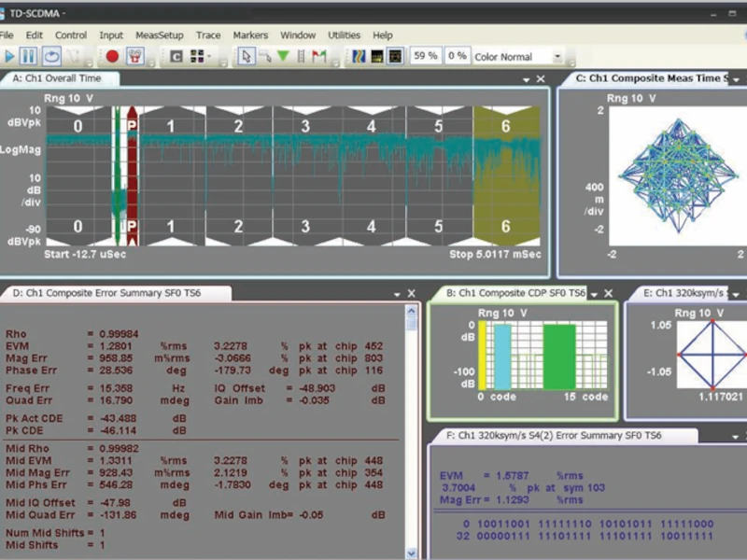The image size is (747, 560).
Task: Click the green triangle marker tool
Action: 283,56
